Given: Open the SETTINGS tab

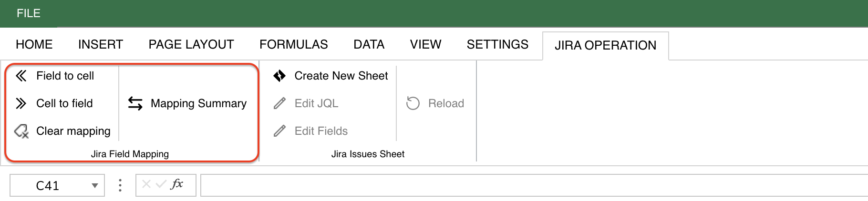Looking at the screenshot, I should coord(497,44).
